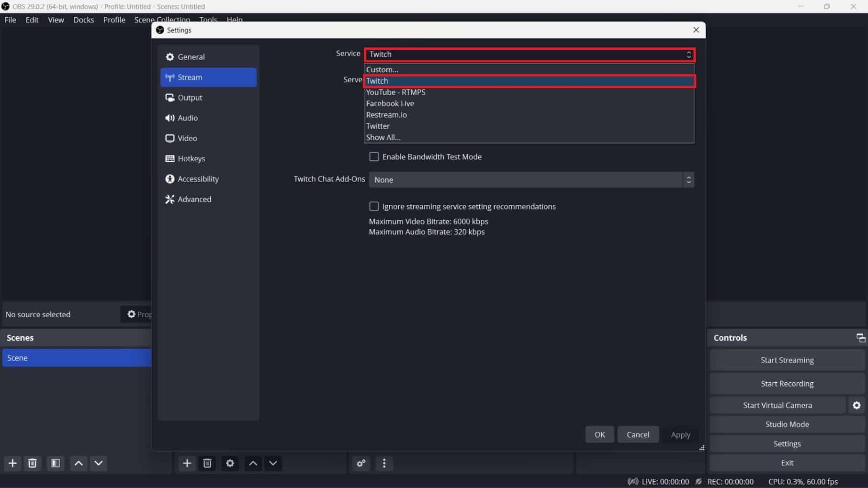Click Exit button in Controls
The image size is (868, 488).
coord(787,463)
